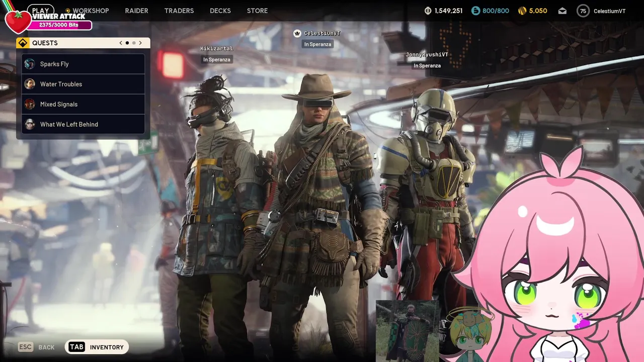The width and height of the screenshot is (644, 362).
Task: Click the gold tokens icon beside 5,050
Action: (x=522, y=11)
